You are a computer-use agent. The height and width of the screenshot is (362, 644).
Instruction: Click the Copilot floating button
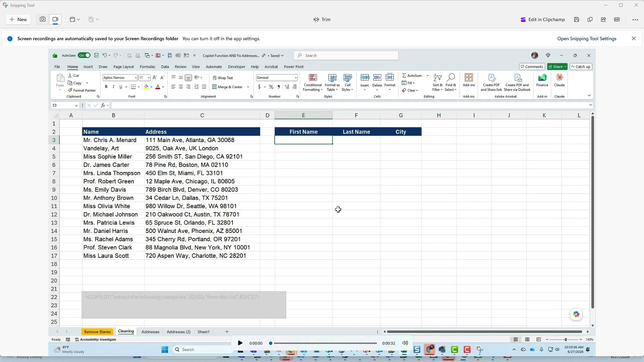[576, 314]
